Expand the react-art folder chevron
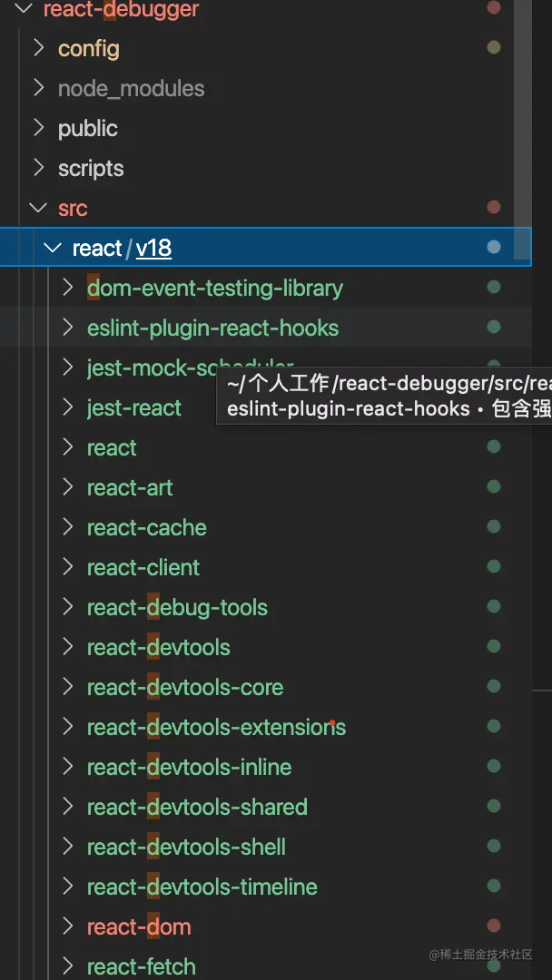This screenshot has height=980, width=552. tap(67, 487)
